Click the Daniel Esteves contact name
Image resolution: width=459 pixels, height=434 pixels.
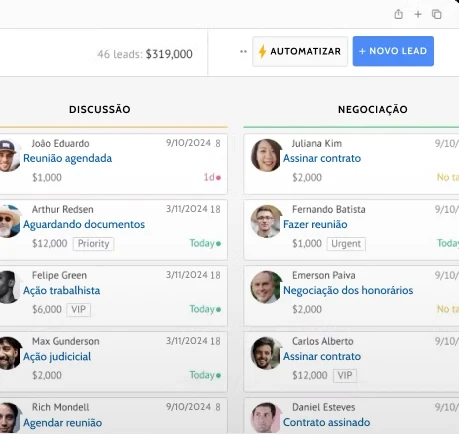(324, 407)
